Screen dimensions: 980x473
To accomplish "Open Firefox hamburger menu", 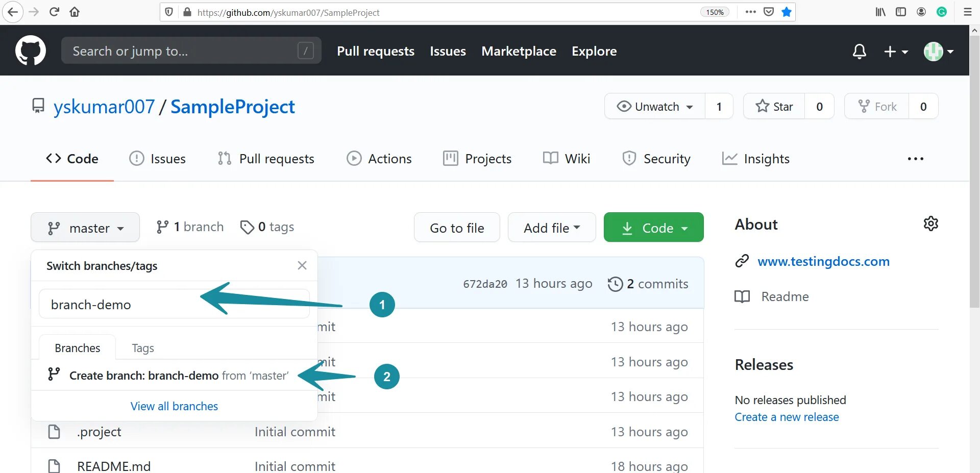I will [967, 12].
